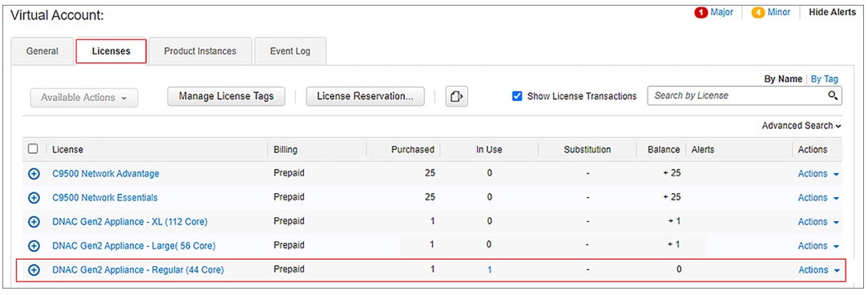The height and width of the screenshot is (295, 868).
Task: Expand the C9500 Network Essentials row
Action: coord(34,197)
